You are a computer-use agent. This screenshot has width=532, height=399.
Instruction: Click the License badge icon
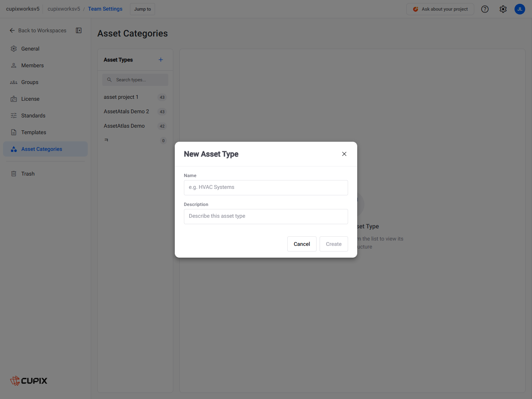pyautogui.click(x=14, y=99)
